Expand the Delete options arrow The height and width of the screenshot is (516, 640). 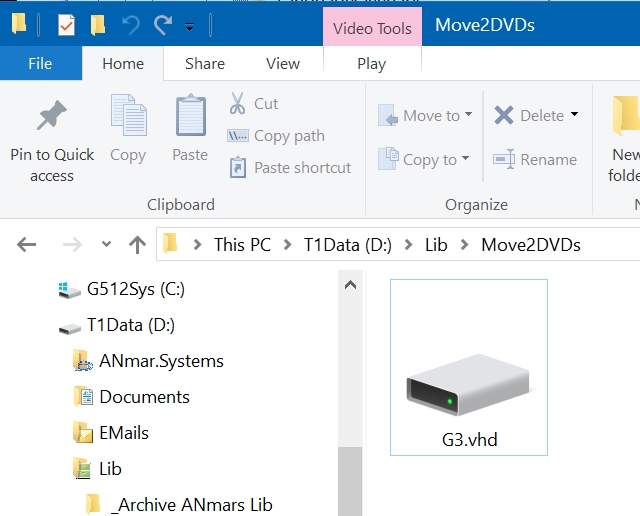pos(575,116)
